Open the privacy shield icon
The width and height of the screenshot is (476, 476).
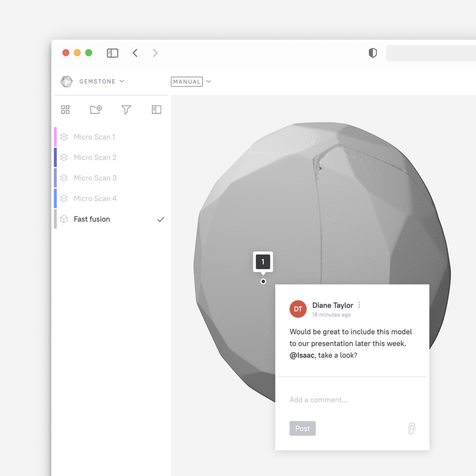pyautogui.click(x=372, y=53)
